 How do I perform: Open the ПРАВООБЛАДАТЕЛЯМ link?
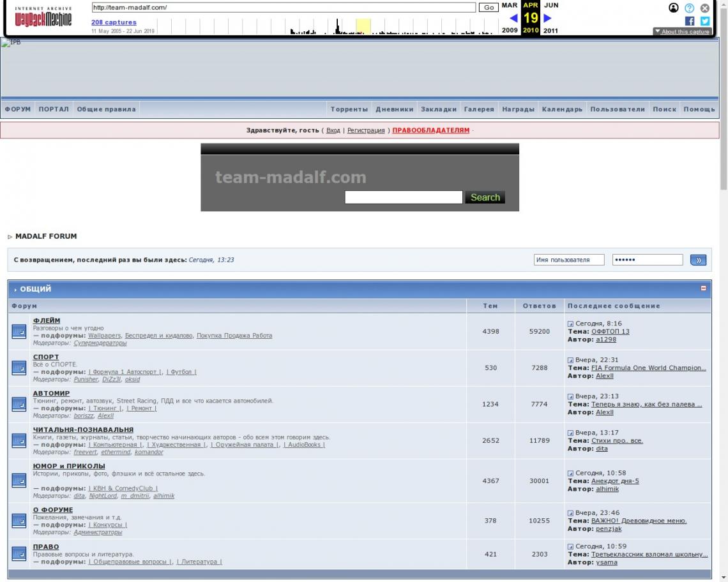coord(431,130)
